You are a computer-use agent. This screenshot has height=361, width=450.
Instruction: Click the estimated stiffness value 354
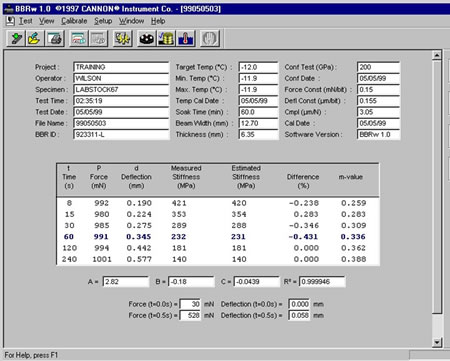tap(239, 214)
